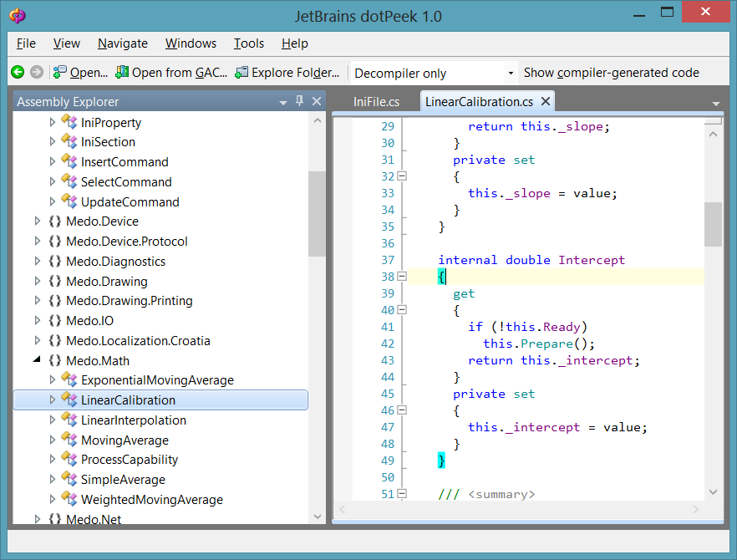
Task: Pin the Assembly Explorer panel
Action: tap(300, 101)
